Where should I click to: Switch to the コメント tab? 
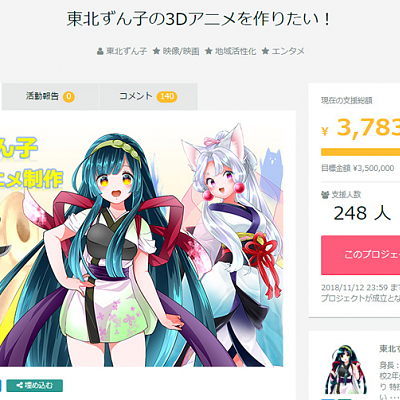(149, 97)
